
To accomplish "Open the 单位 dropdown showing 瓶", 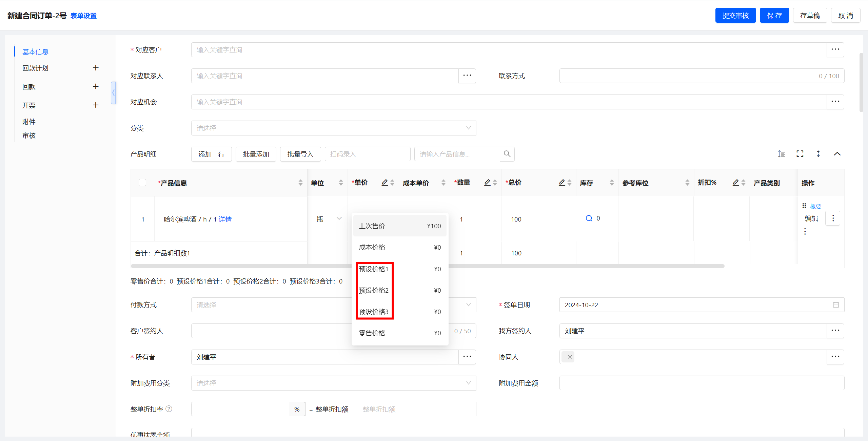I will (x=329, y=219).
